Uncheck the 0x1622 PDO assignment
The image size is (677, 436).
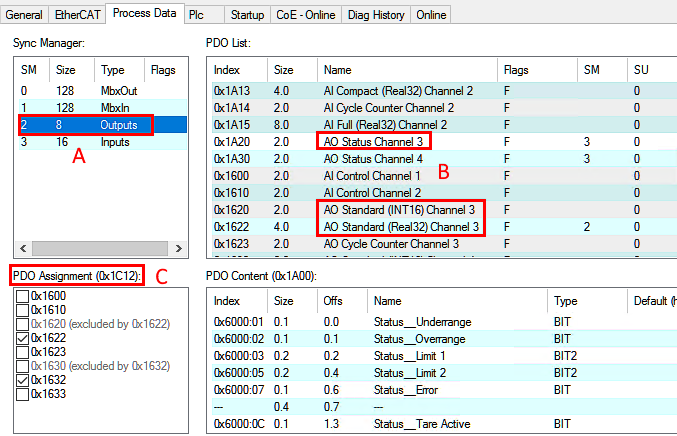pyautogui.click(x=23, y=338)
